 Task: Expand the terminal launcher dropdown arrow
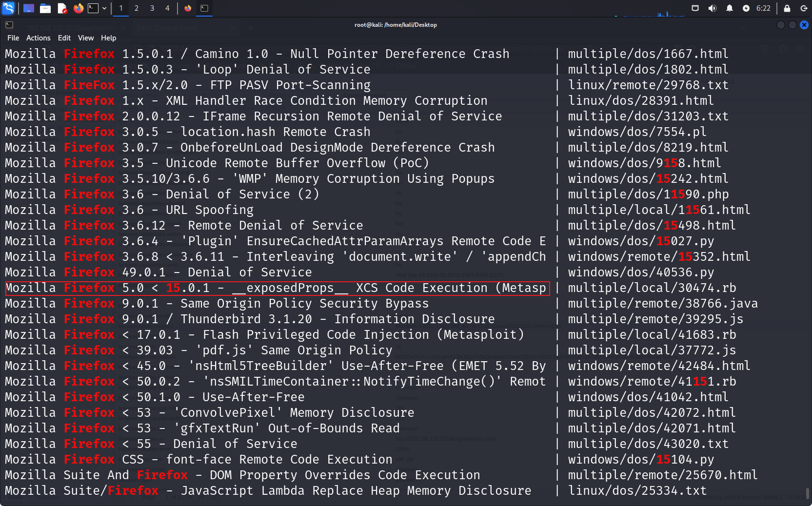[x=104, y=8]
